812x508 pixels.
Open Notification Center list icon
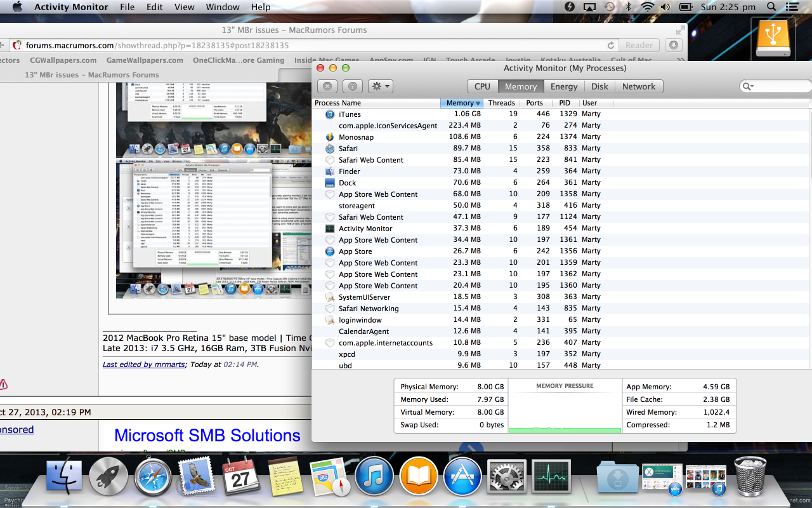pyautogui.click(x=790, y=7)
